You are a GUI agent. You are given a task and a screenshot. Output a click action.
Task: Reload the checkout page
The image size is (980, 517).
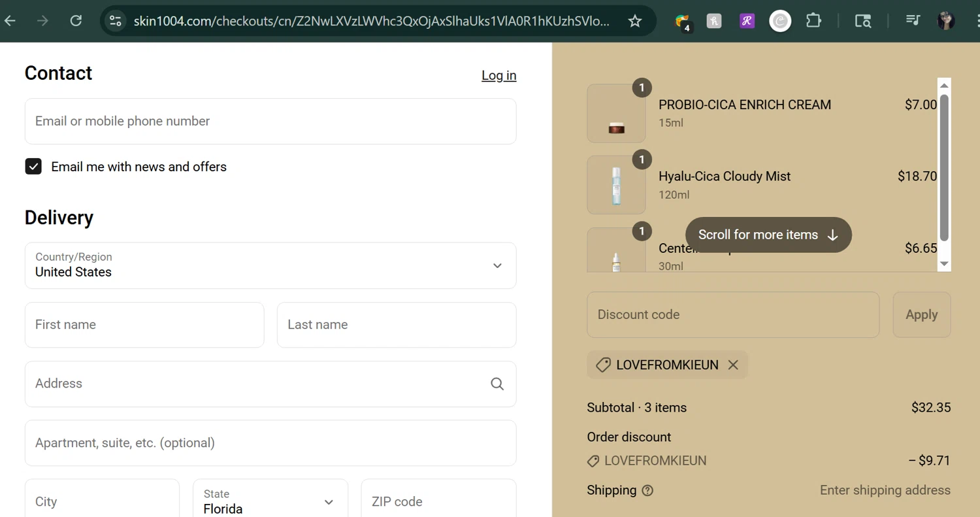click(76, 21)
